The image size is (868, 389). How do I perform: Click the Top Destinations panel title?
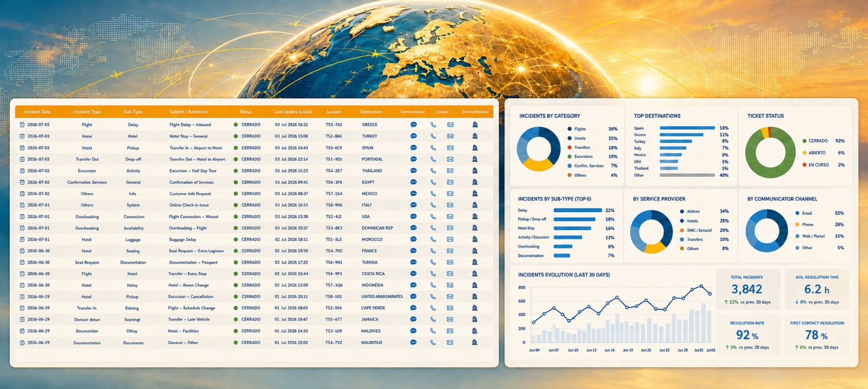657,116
